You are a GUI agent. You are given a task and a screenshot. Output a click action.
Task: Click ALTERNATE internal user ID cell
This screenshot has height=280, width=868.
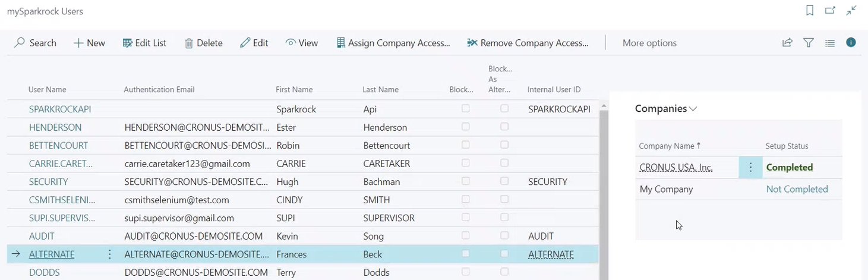click(551, 254)
